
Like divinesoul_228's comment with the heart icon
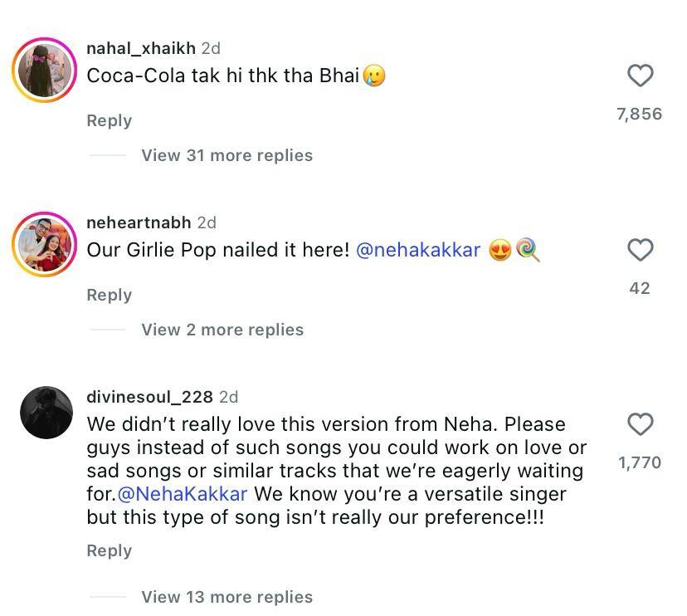point(639,423)
